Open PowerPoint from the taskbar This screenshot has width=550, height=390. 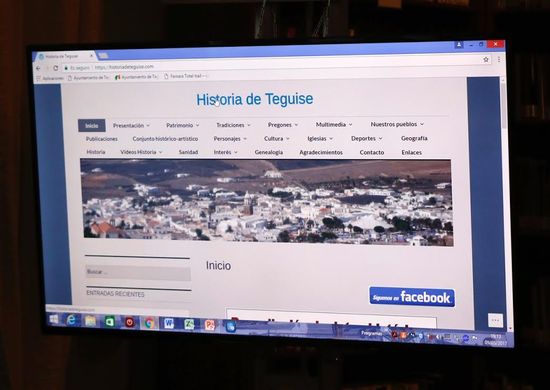210,325
